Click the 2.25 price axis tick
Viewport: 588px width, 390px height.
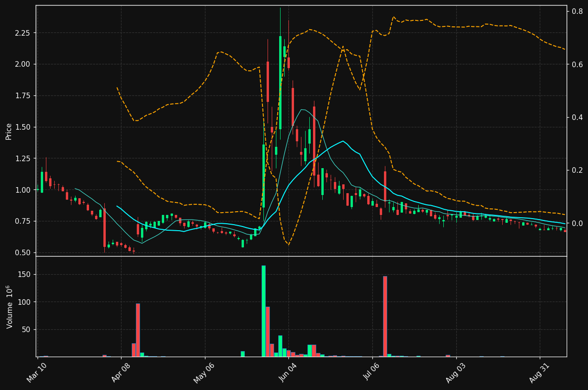pyautogui.click(x=22, y=33)
